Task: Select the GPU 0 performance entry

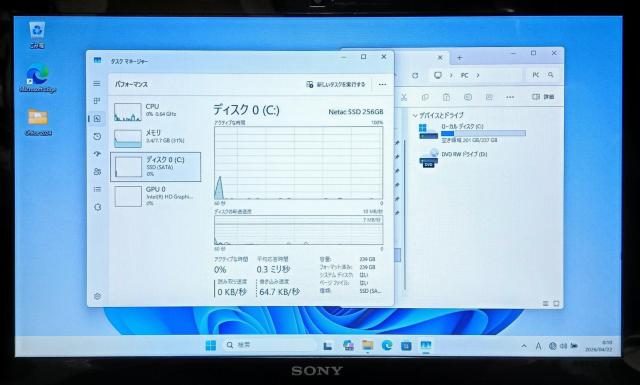Action: [155, 196]
